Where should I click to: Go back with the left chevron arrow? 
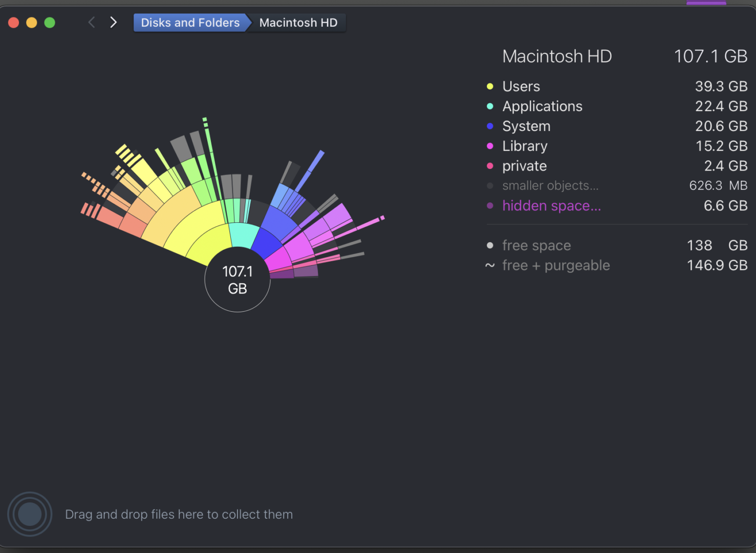click(92, 23)
